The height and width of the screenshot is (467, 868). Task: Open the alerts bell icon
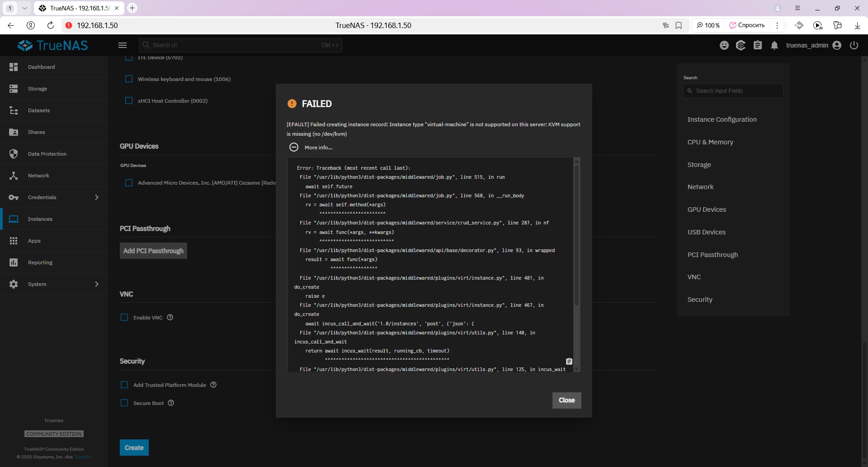pyautogui.click(x=774, y=45)
